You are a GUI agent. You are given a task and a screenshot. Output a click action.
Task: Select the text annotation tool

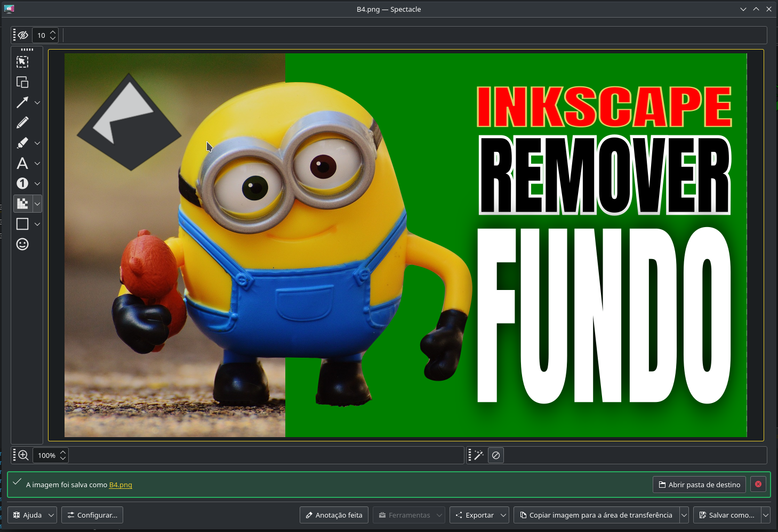pos(22,163)
